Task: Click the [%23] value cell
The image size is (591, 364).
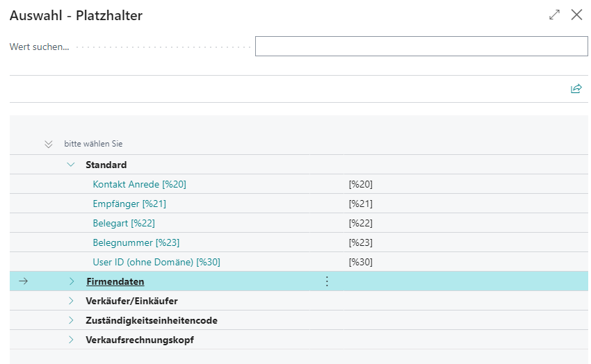Action: [360, 243]
